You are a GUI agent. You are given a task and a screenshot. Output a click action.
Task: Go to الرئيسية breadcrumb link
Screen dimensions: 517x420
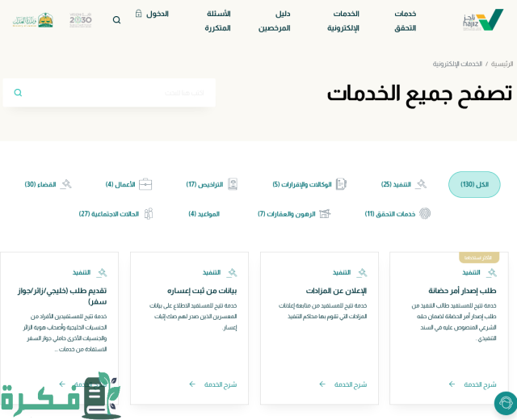[x=502, y=64]
